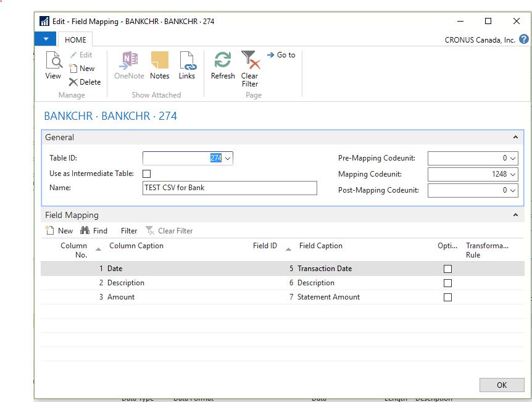Open the Notes attachment icon
The image size is (532, 402).
click(159, 61)
